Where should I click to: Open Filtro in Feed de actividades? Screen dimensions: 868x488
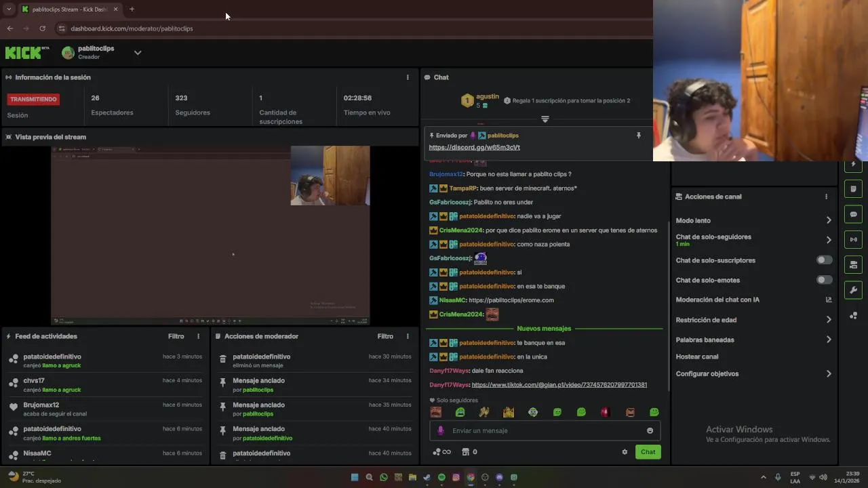click(176, 336)
